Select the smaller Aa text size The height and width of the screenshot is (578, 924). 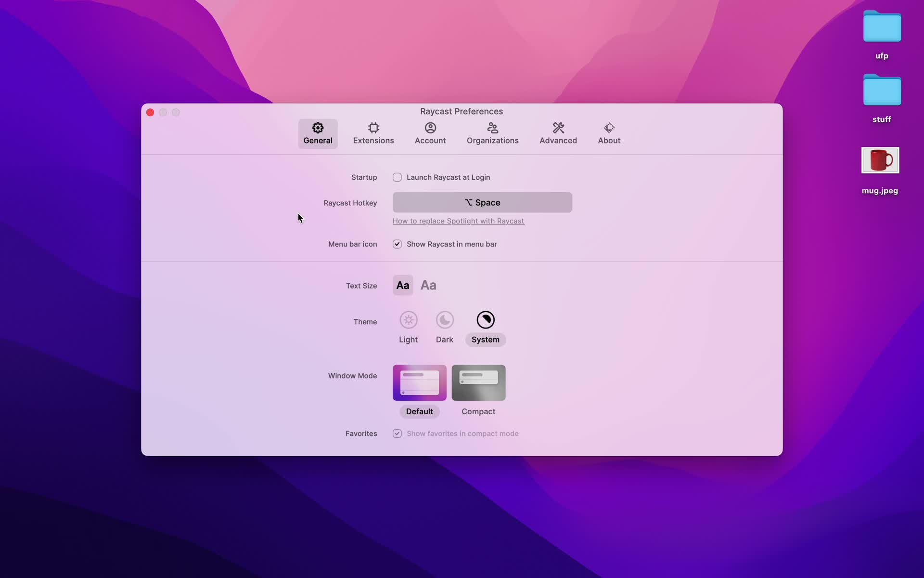(403, 285)
